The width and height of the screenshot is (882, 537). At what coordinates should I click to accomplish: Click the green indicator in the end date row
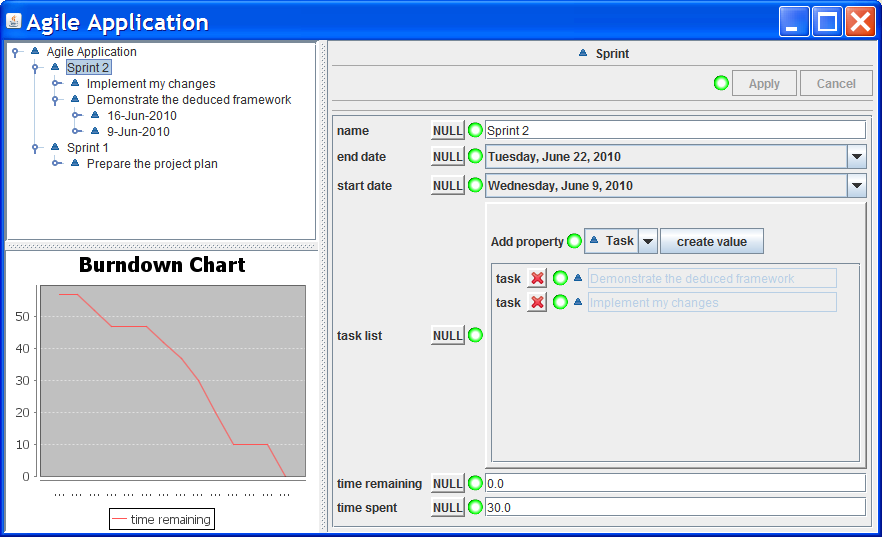click(x=475, y=156)
